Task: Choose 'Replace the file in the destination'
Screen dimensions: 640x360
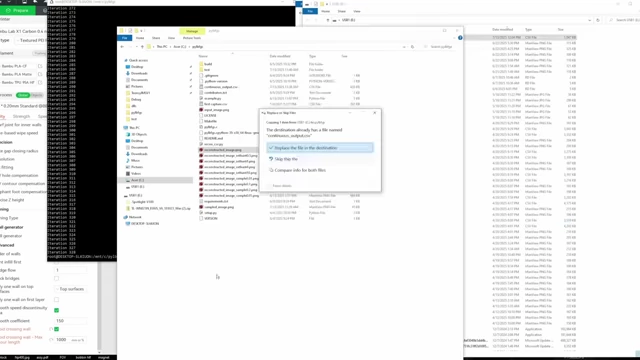Action: [x=320, y=148]
